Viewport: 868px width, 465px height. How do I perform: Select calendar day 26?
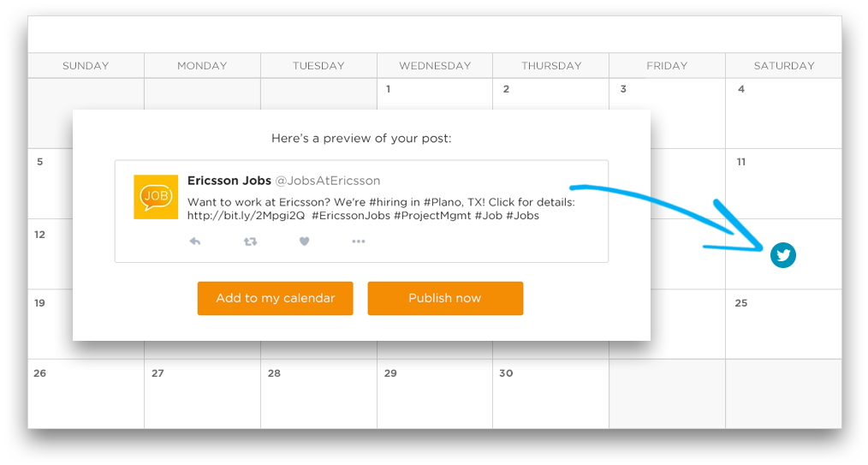point(86,394)
